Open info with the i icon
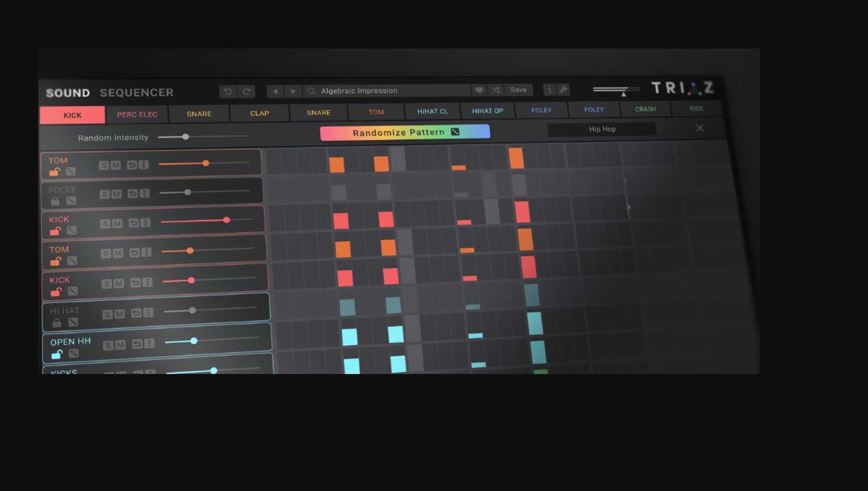 (549, 90)
